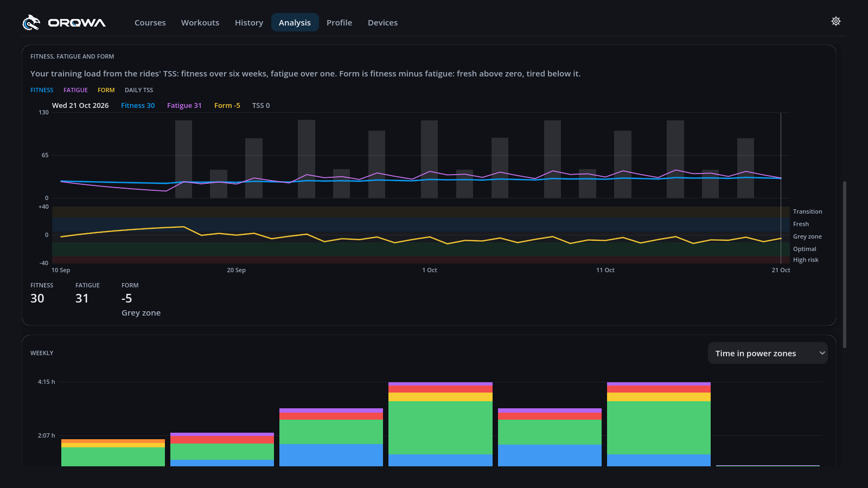Click the '4:15 h' weekly axis label

pyautogui.click(x=46, y=382)
